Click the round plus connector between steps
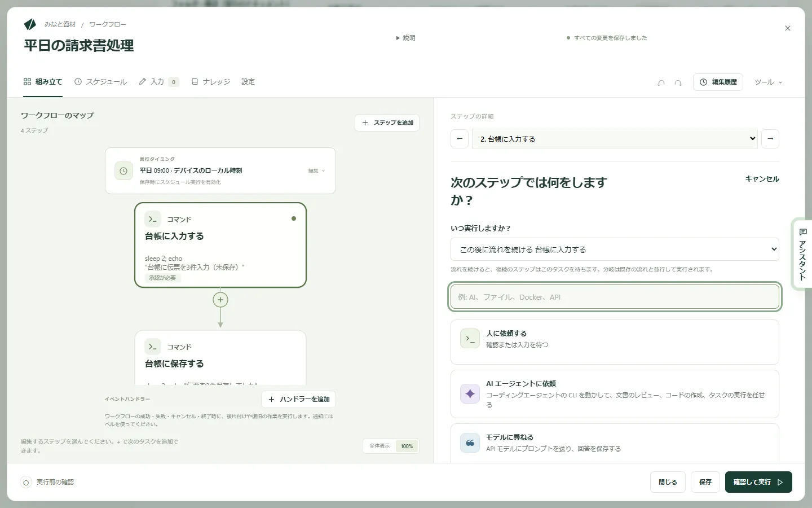This screenshot has height=508, width=812. [x=220, y=300]
